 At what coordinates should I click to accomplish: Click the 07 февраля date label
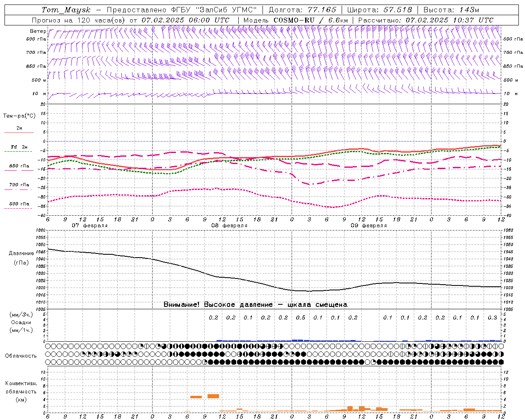click(90, 226)
